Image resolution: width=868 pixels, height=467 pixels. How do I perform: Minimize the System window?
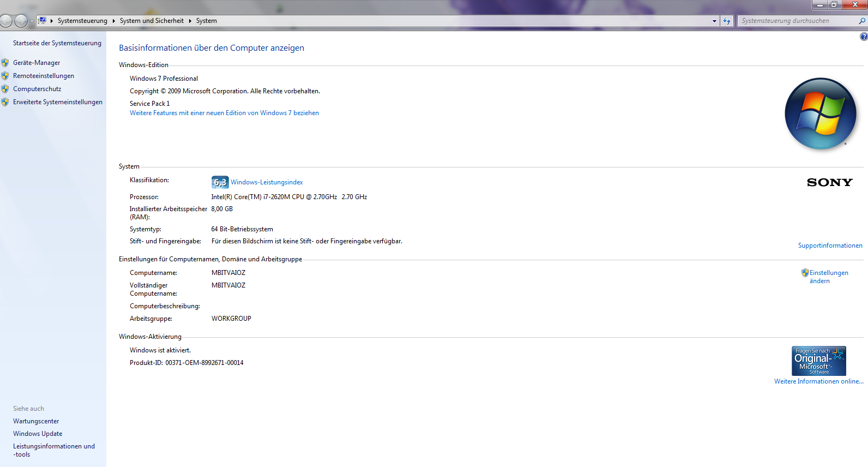coord(819,5)
